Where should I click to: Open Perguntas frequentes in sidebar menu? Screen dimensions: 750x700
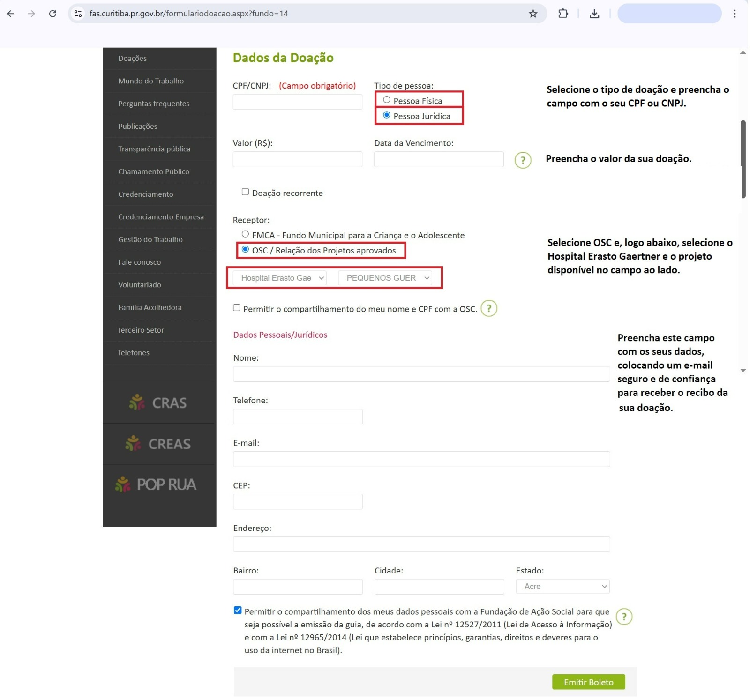pos(154,104)
